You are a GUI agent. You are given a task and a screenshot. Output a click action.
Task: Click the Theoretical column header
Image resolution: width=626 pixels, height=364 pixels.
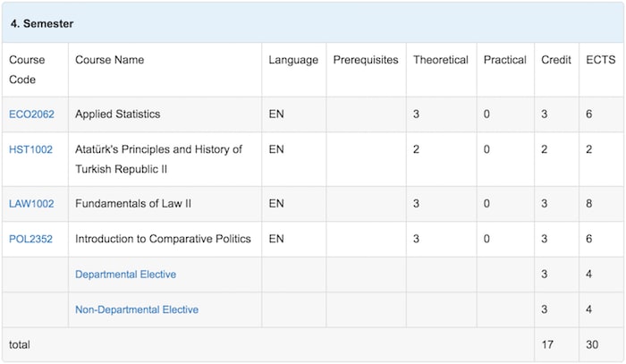click(x=440, y=61)
